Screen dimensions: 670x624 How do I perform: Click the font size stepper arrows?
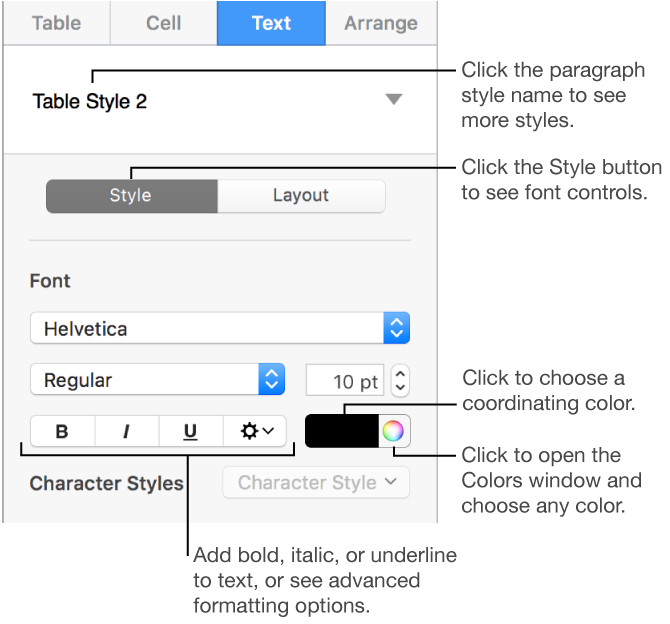(x=400, y=380)
